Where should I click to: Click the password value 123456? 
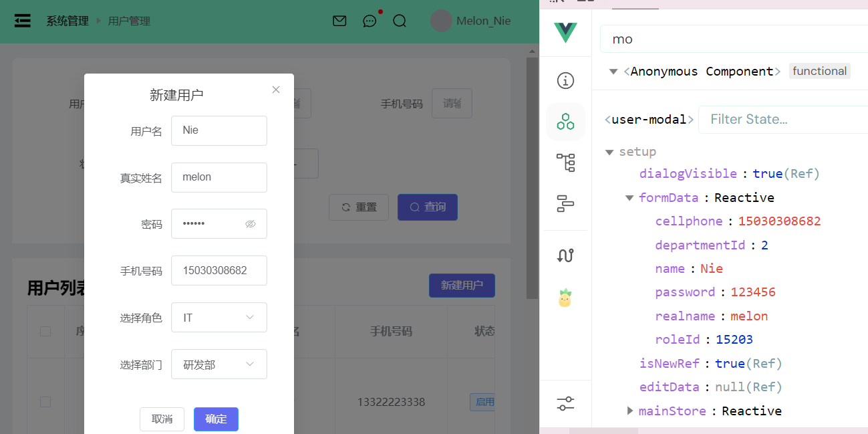pos(753,292)
